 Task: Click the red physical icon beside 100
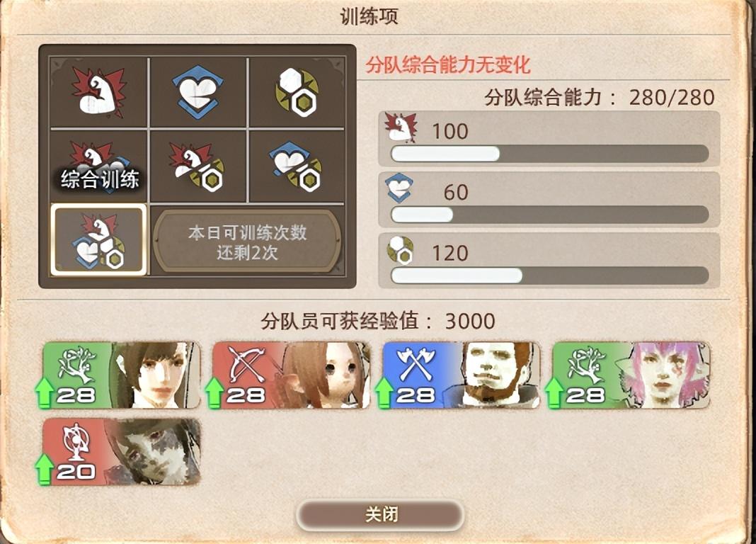[x=401, y=127]
